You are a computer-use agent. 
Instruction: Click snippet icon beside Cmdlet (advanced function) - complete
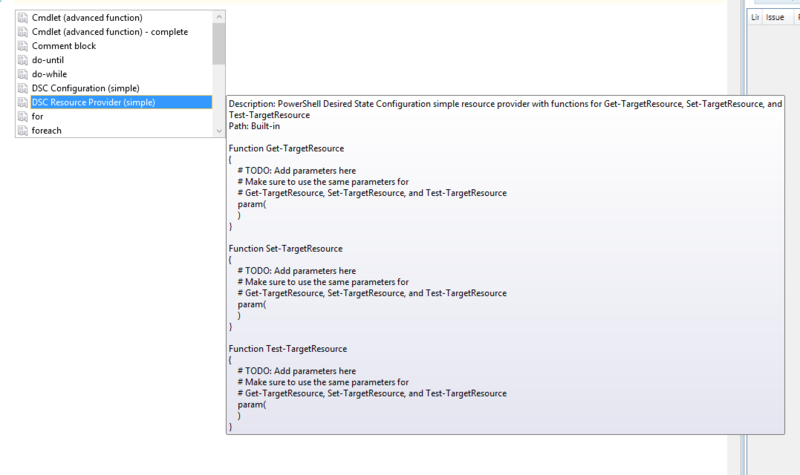click(x=22, y=32)
